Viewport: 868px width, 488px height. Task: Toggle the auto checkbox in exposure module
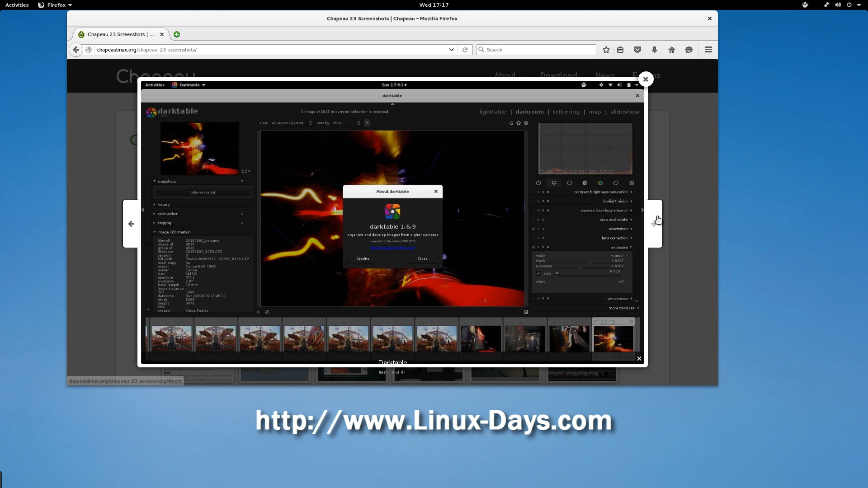pos(538,274)
